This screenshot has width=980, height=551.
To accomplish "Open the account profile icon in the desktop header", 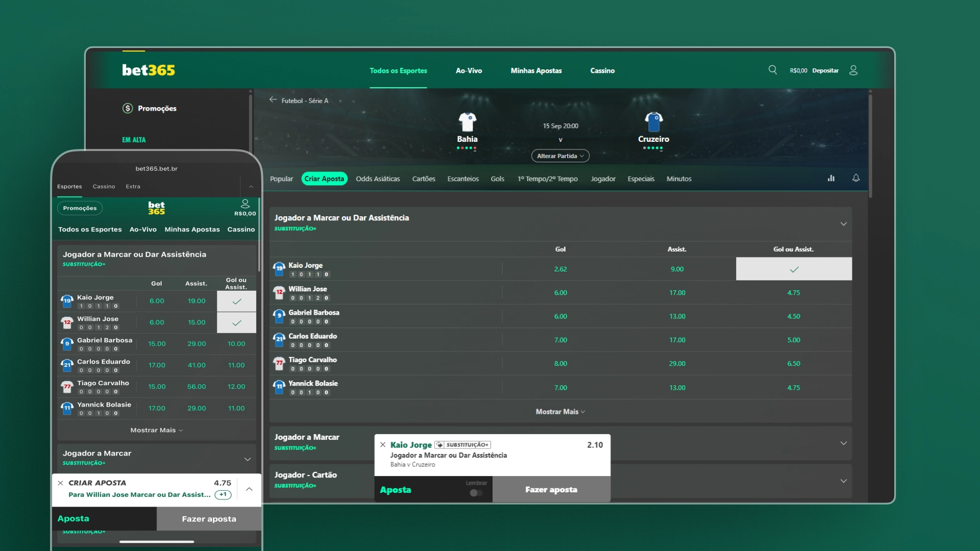I will [x=853, y=70].
